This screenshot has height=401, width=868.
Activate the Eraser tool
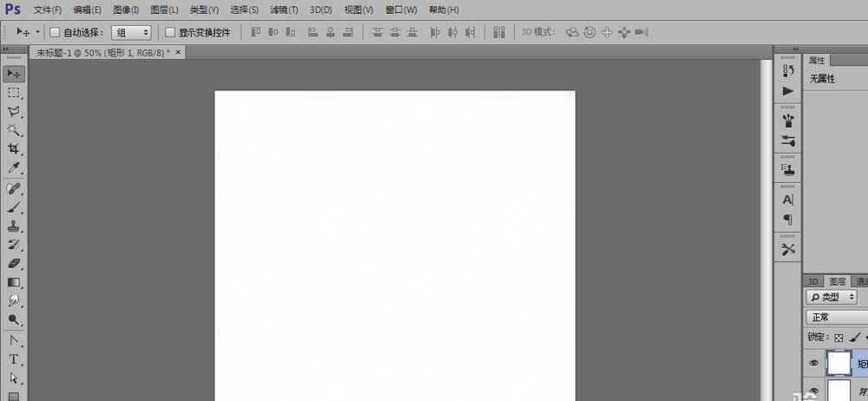pos(14,263)
